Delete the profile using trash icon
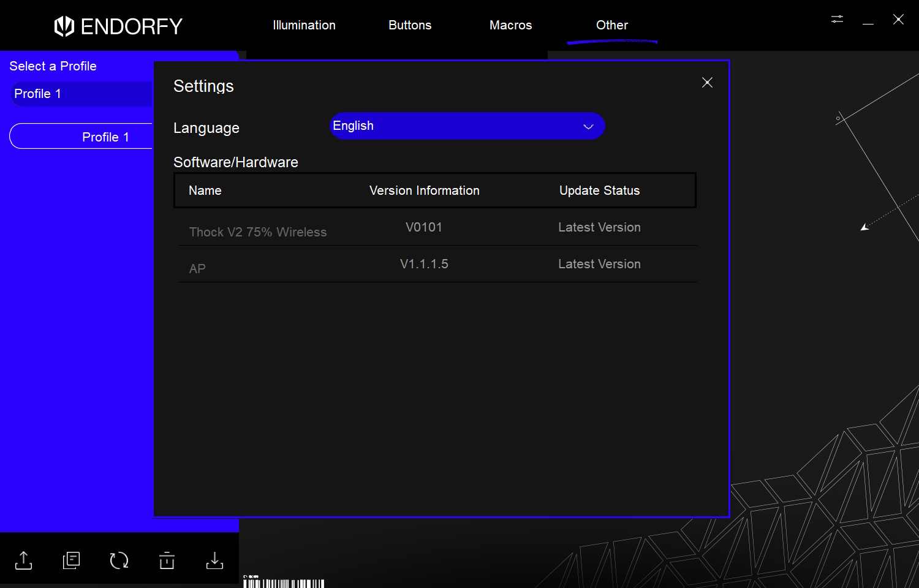The width and height of the screenshot is (919, 588). point(167,560)
